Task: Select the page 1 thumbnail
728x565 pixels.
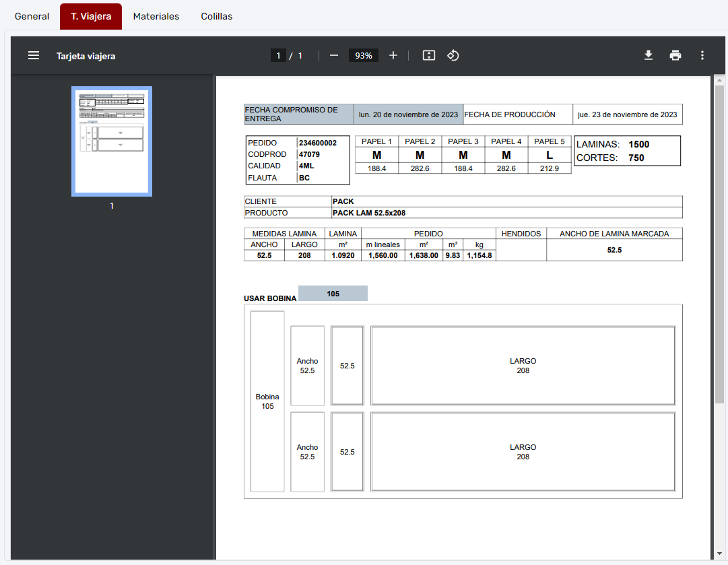Action: (112, 141)
